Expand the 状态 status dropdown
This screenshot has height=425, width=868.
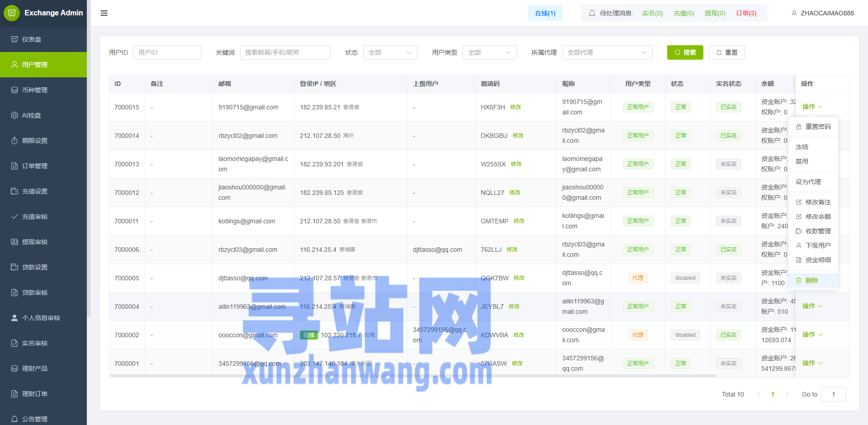pos(390,52)
